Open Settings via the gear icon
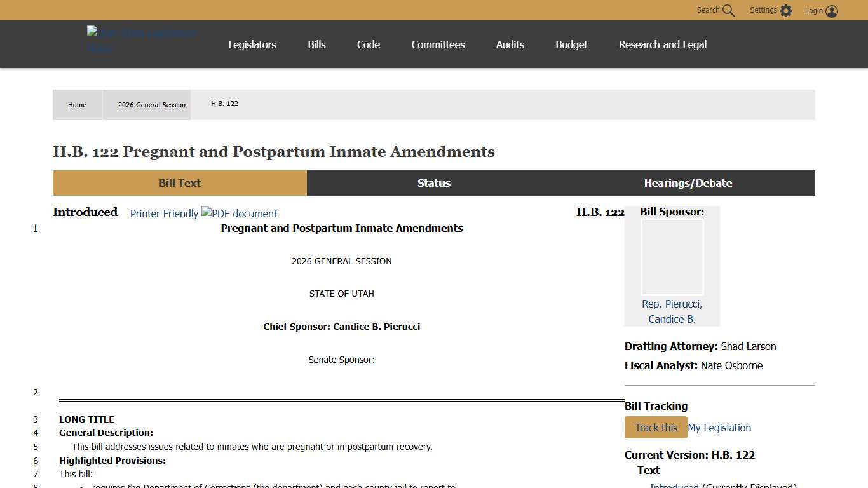 786,11
